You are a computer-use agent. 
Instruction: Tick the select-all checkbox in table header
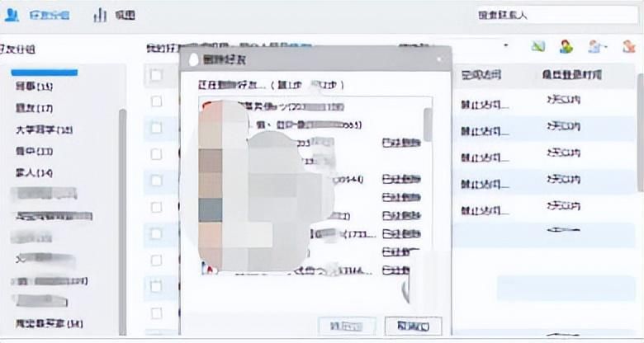[156, 75]
